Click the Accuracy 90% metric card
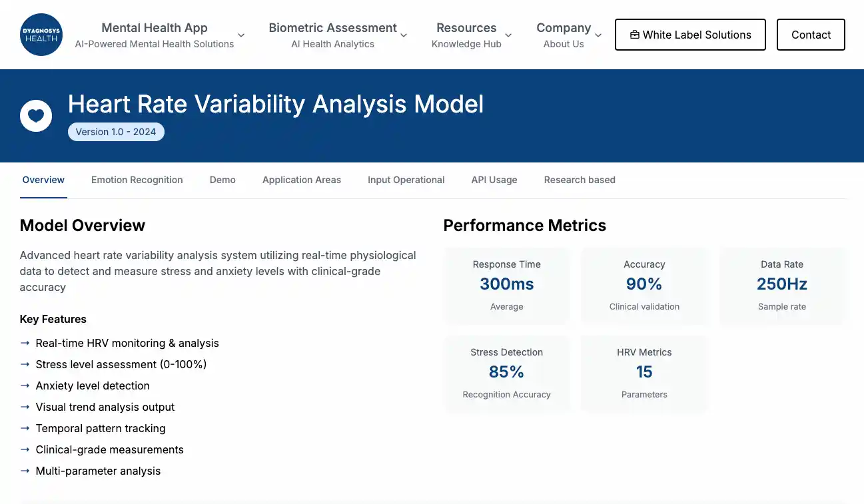The image size is (864, 504). pyautogui.click(x=644, y=285)
